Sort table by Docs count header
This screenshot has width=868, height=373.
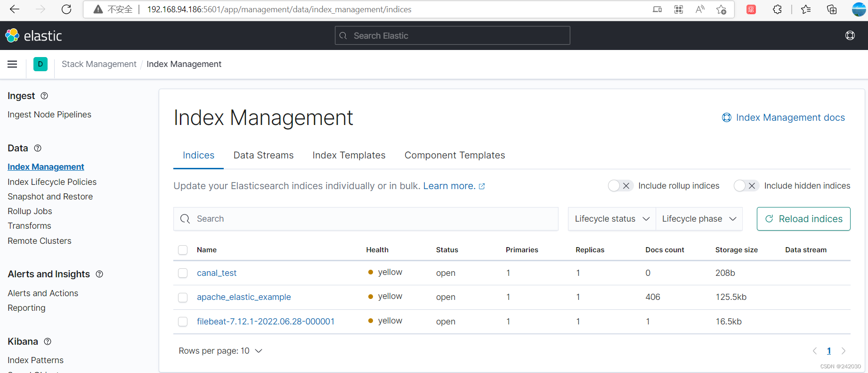pos(665,250)
